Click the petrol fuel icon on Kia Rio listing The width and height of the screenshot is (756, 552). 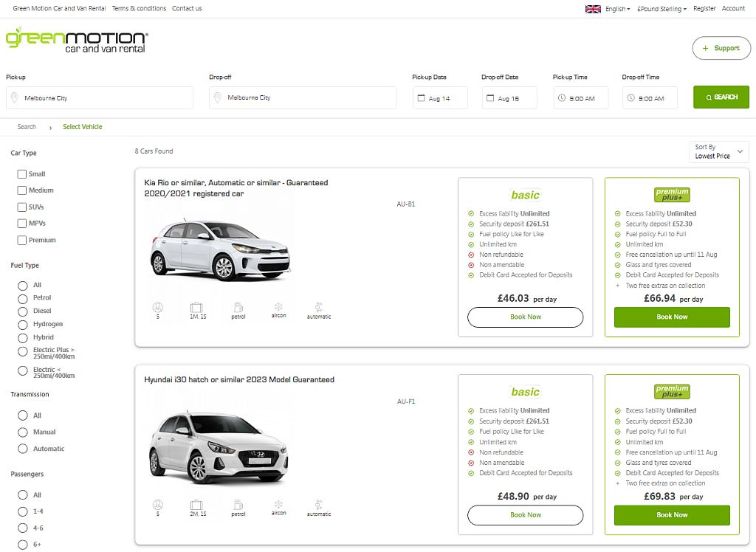coord(238,306)
